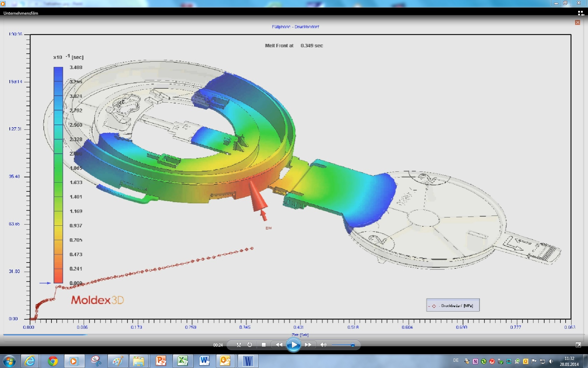Enter full screen video mode
588x368 pixels.
click(578, 345)
